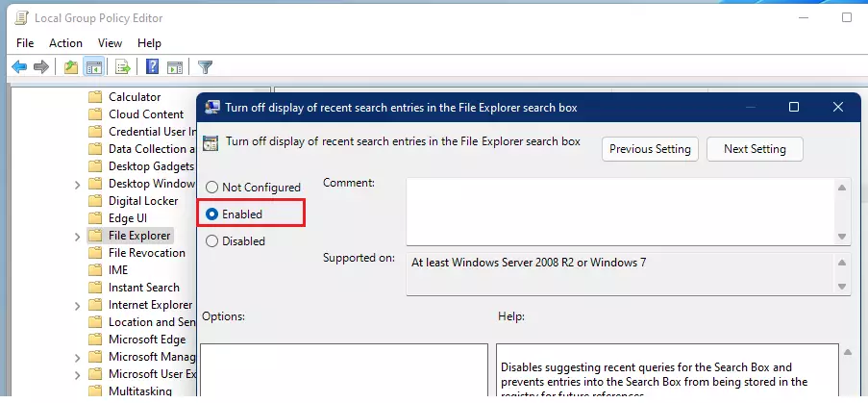Image resolution: width=868 pixels, height=403 pixels.
Task: Expand the Desktop Window Manager tree node
Action: pyautogui.click(x=78, y=185)
